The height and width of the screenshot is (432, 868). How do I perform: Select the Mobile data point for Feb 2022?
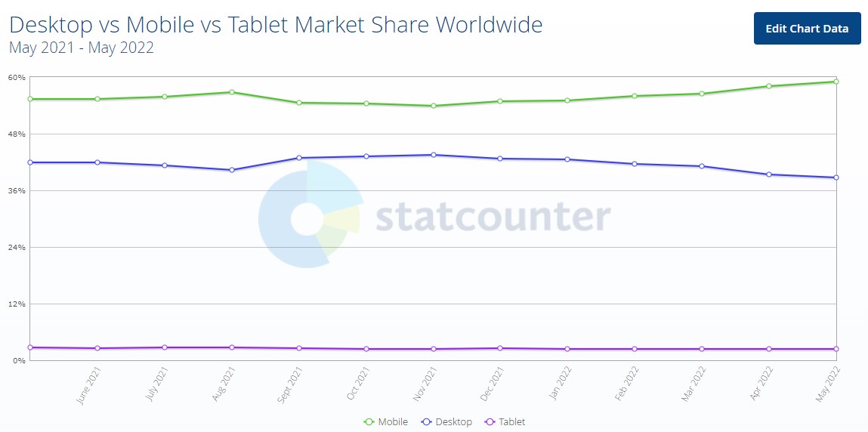point(635,96)
